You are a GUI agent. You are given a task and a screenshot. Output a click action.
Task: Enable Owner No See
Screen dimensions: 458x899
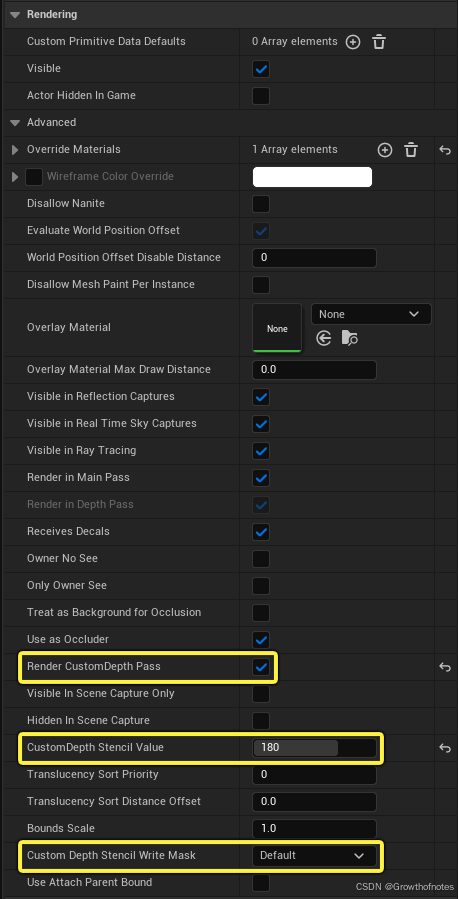tap(261, 558)
